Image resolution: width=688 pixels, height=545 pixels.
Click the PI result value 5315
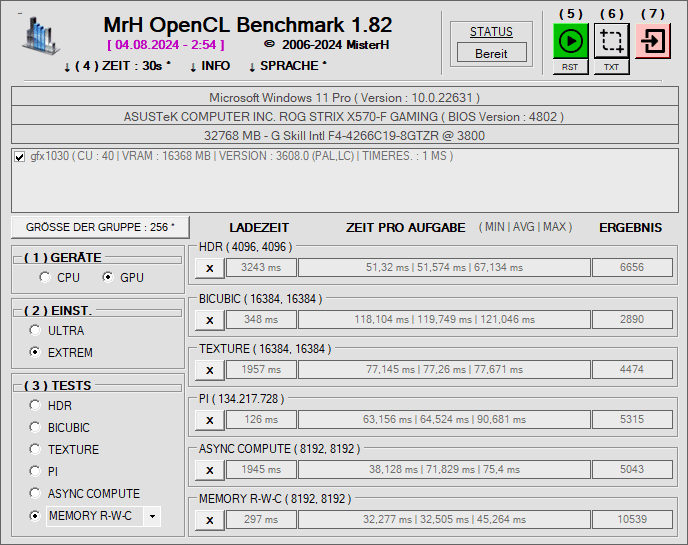tap(632, 420)
